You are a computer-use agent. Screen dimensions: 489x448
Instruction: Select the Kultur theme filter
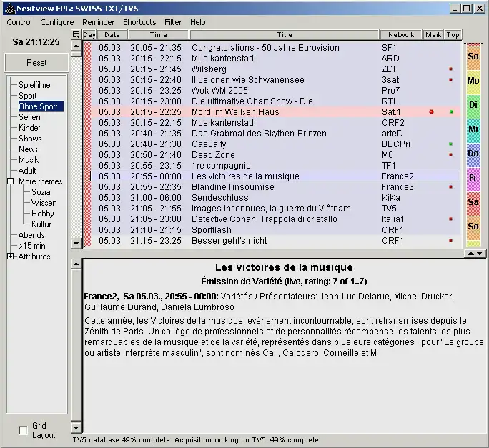(41, 224)
